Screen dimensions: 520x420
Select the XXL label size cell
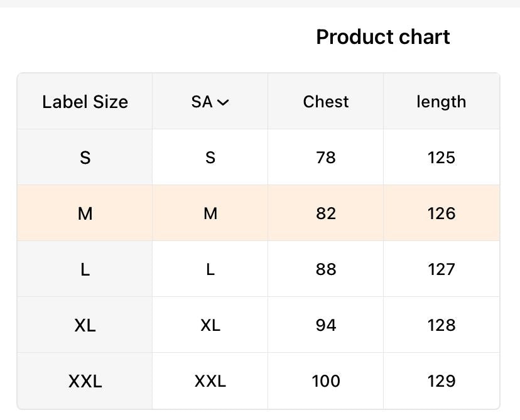pyautogui.click(x=85, y=381)
